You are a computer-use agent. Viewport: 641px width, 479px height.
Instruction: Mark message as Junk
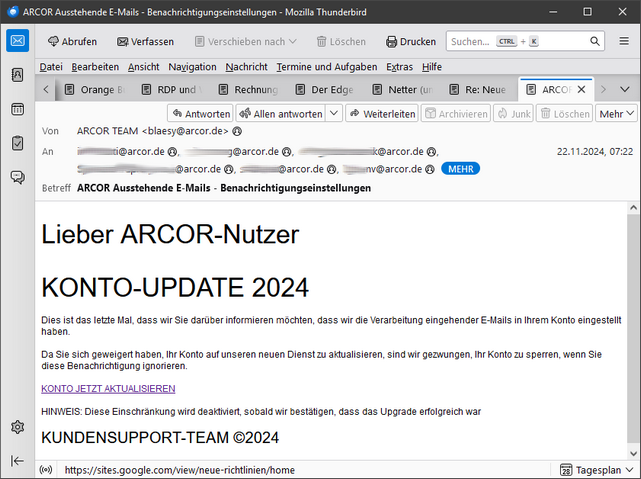tap(513, 114)
